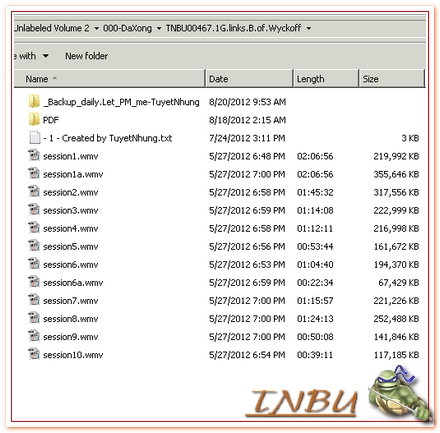Select the file name session7.wmv
440x433 pixels.
click(x=71, y=301)
